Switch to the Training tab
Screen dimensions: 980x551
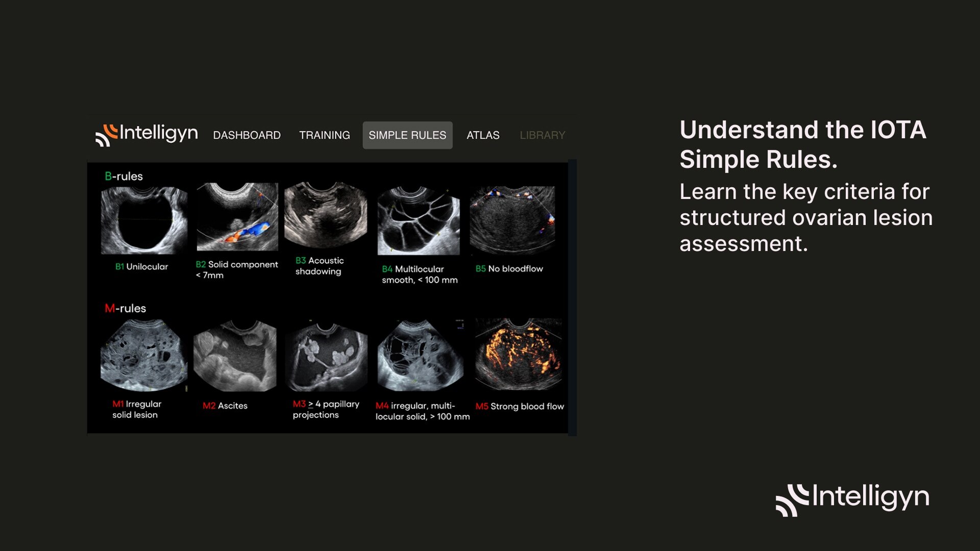325,135
